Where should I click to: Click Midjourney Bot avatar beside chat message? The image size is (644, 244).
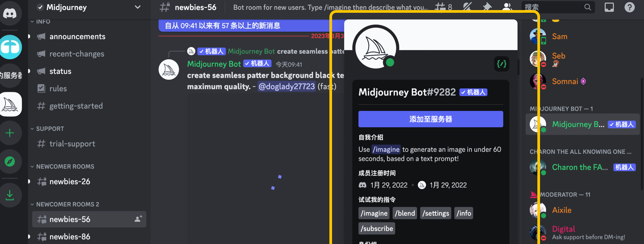[x=169, y=70]
